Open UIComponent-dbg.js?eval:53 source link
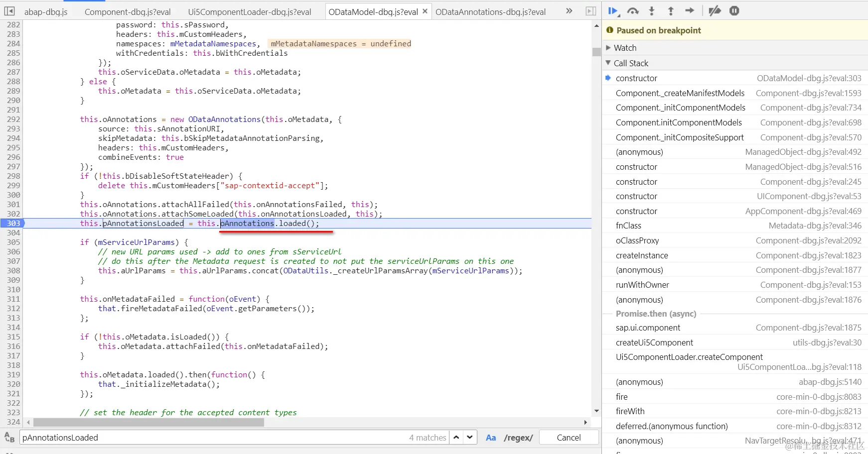 pos(809,196)
